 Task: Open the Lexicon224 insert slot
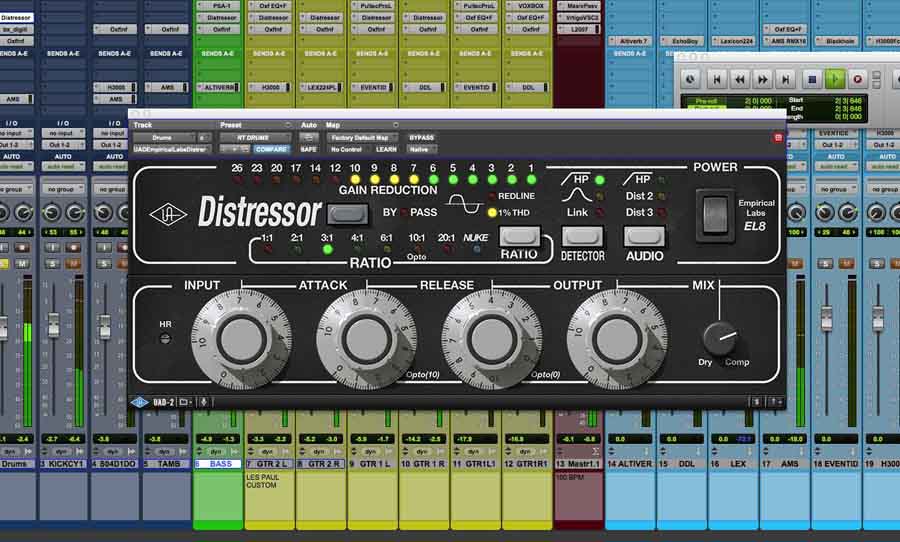[733, 41]
